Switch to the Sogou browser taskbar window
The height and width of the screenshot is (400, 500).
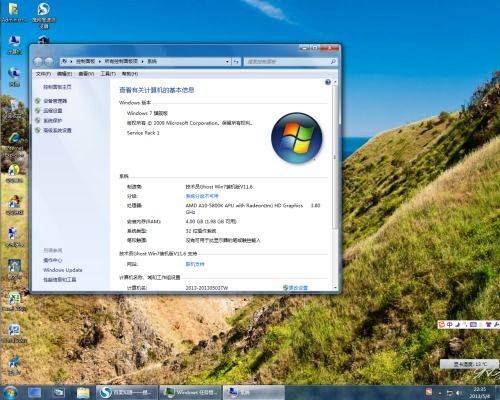[126, 392]
